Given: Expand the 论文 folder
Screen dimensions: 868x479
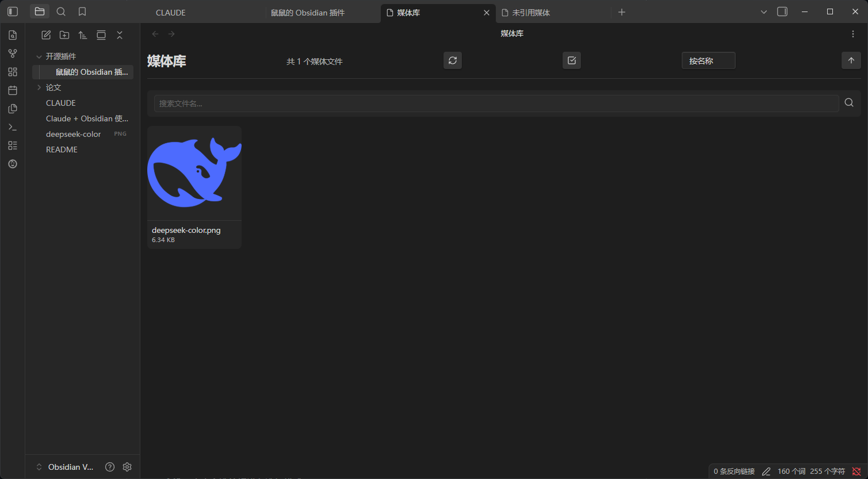Looking at the screenshot, I should [x=39, y=87].
